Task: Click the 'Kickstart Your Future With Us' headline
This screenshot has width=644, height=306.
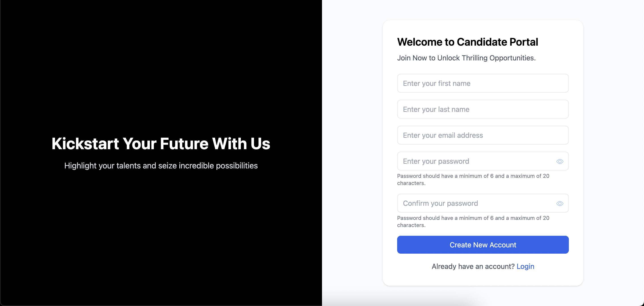Action: coord(161,144)
